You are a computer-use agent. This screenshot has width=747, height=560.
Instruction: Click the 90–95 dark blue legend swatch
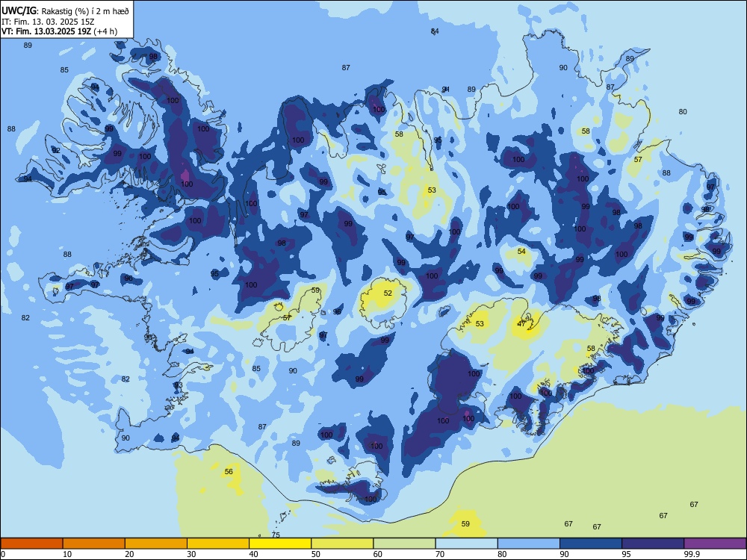(x=591, y=544)
